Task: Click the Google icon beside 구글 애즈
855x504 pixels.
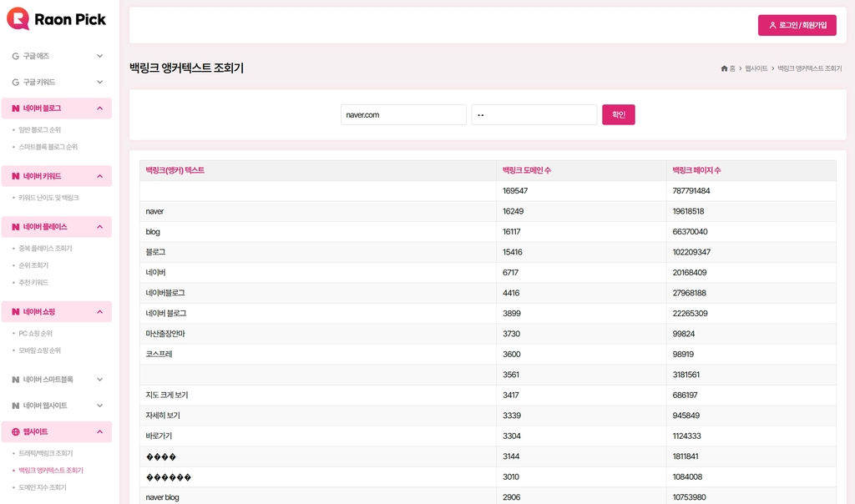Action: tap(15, 56)
